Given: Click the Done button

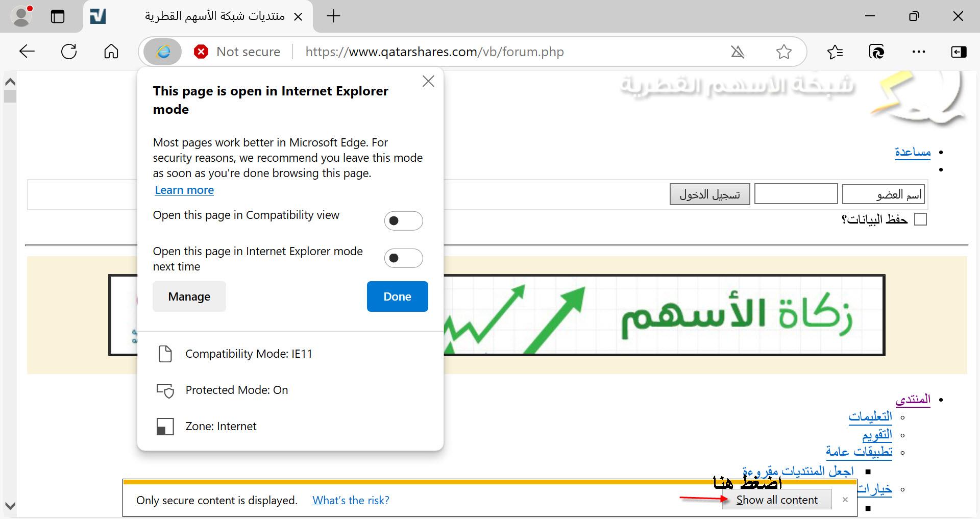Looking at the screenshot, I should (x=397, y=296).
